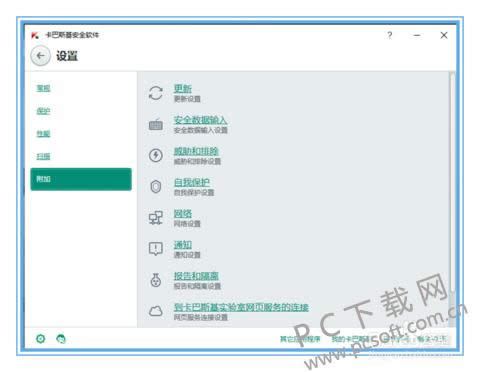Click the 其它应用程序 link in the footer
The width and height of the screenshot is (480, 372).
click(x=300, y=339)
